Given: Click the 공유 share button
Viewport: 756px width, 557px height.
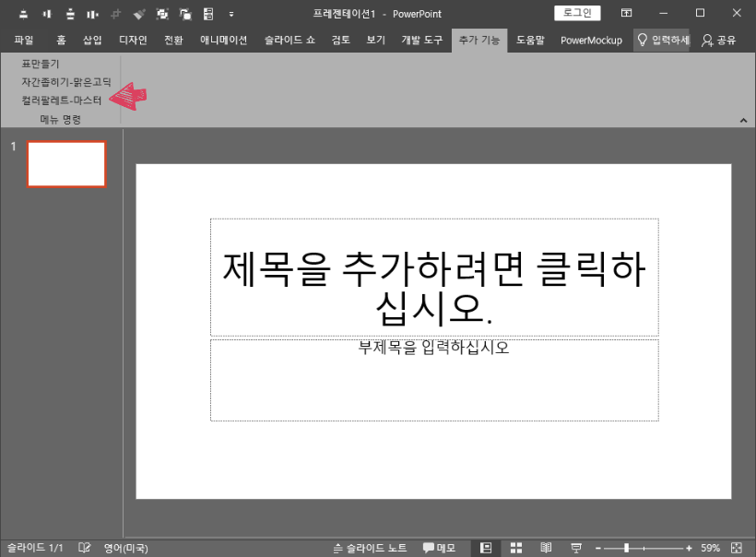Looking at the screenshot, I should point(719,40).
